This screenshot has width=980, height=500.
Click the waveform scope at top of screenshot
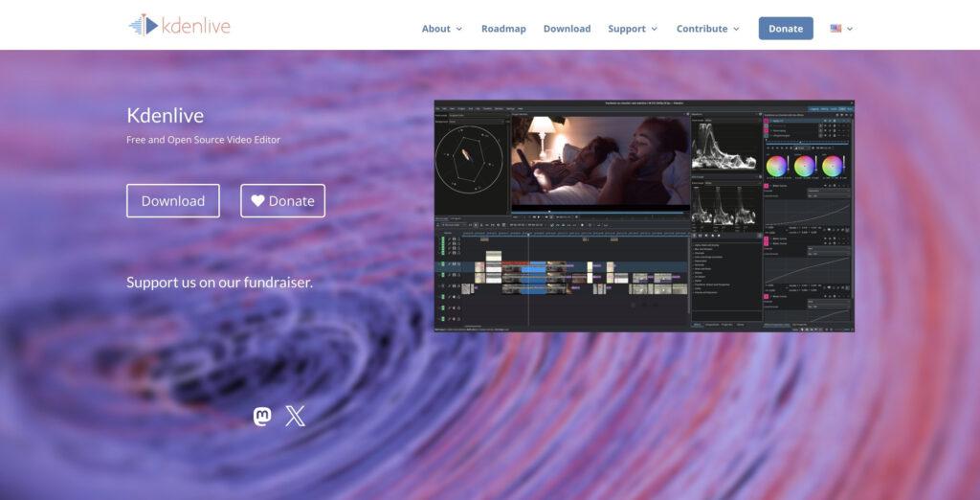pyautogui.click(x=724, y=147)
